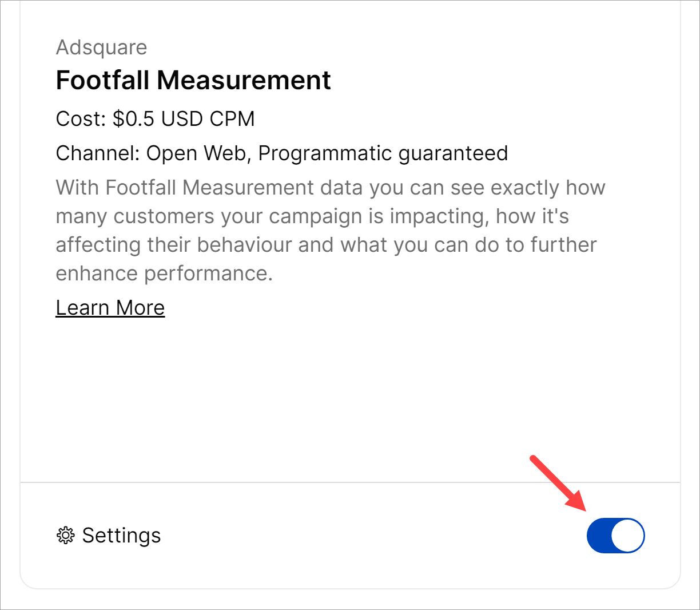The image size is (700, 610).
Task: Click the USD CPM text
Action: click(208, 119)
